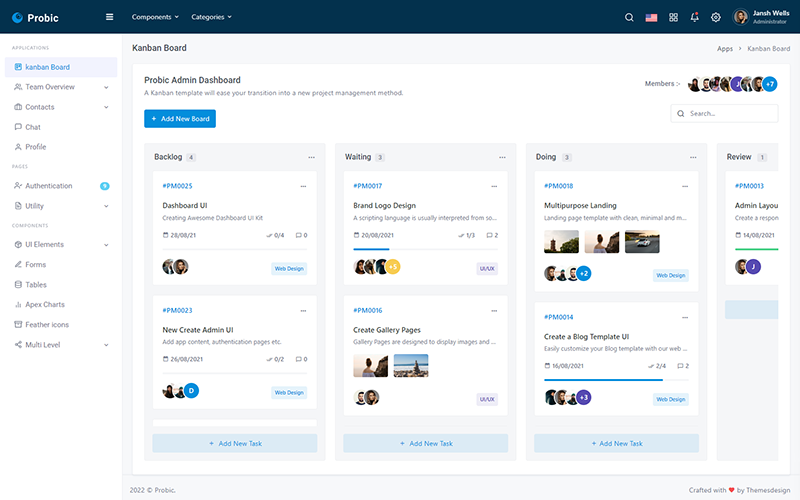This screenshot has height=500, width=800.
Task: Open the ellipsis menu on card #PM0014
Action: point(685,317)
